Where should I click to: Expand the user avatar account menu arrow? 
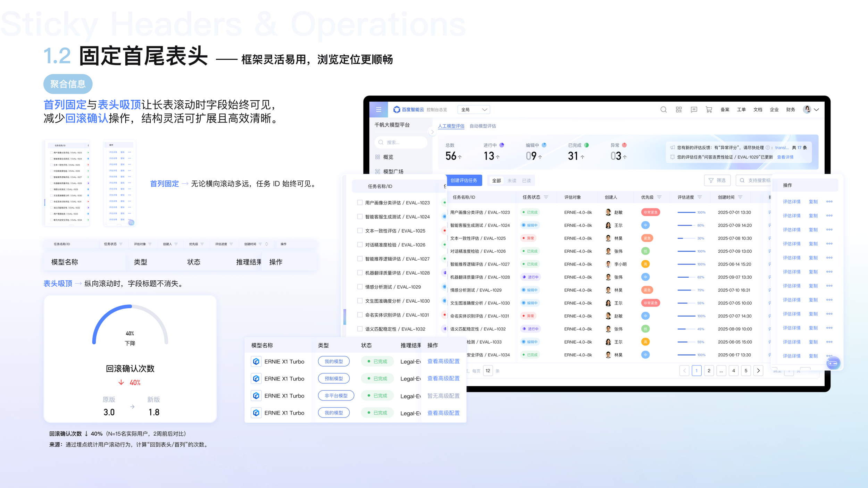816,110
